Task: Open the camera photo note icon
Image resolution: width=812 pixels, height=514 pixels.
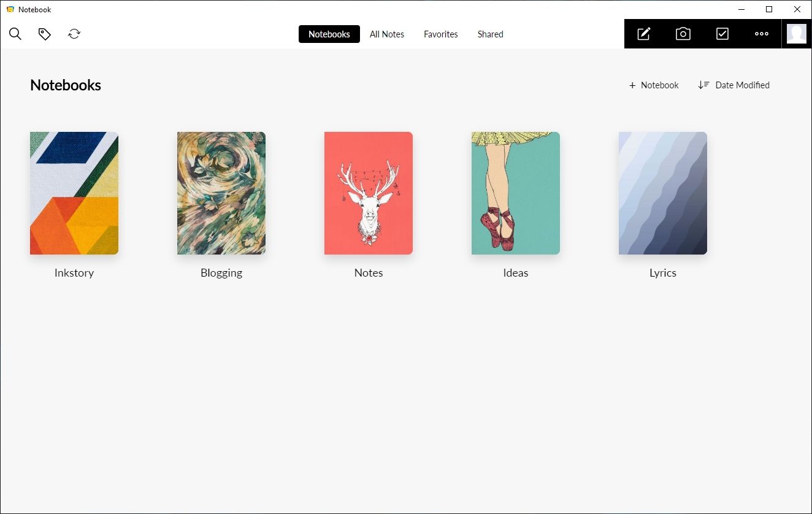Action: tap(683, 34)
